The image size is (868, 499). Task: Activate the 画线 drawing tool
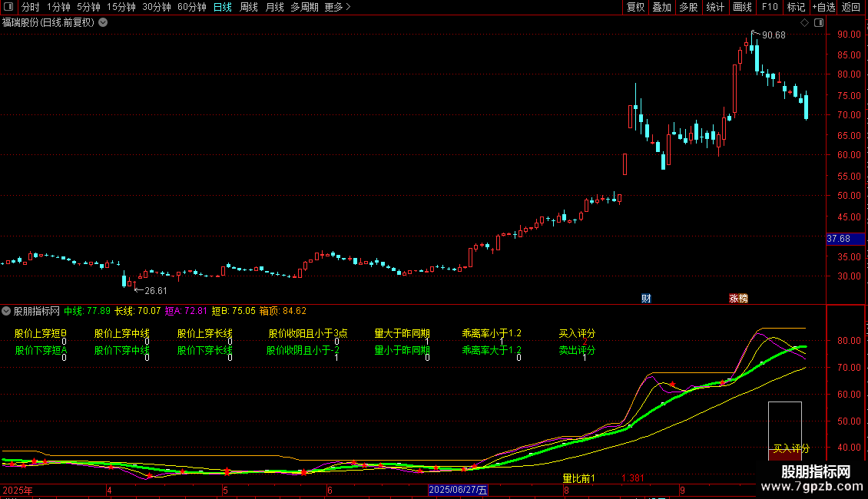pyautogui.click(x=742, y=7)
